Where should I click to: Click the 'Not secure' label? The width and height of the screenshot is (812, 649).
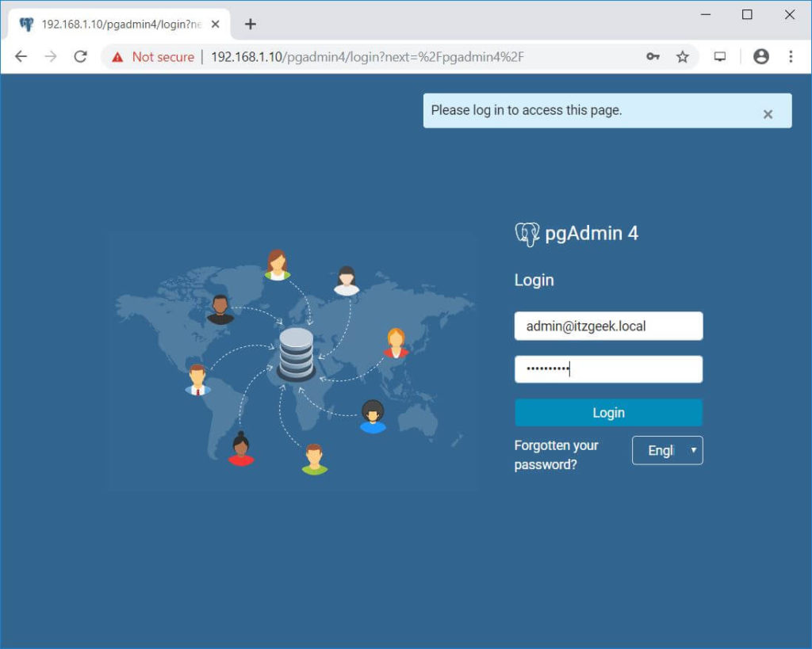pos(163,57)
